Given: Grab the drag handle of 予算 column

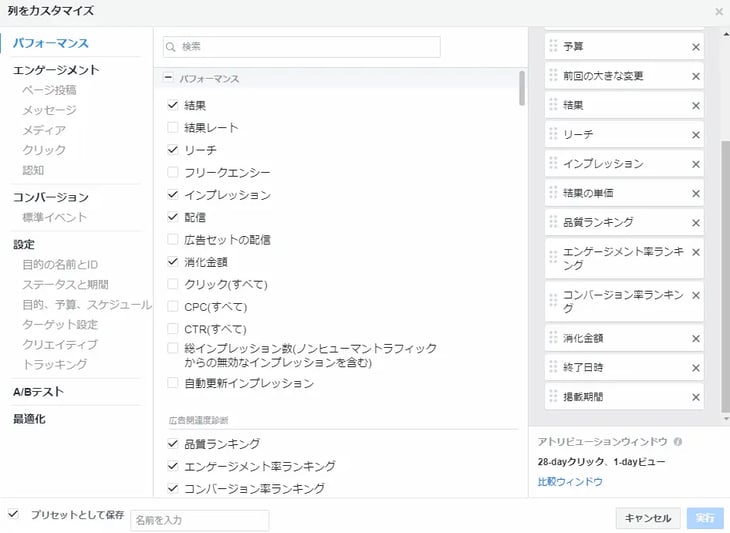Looking at the screenshot, I should point(553,46).
